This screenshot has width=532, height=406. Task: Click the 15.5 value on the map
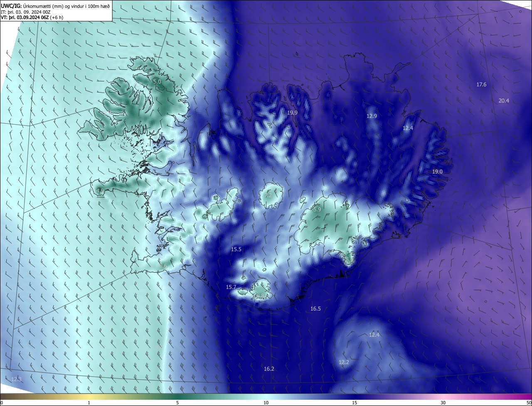pyautogui.click(x=236, y=249)
